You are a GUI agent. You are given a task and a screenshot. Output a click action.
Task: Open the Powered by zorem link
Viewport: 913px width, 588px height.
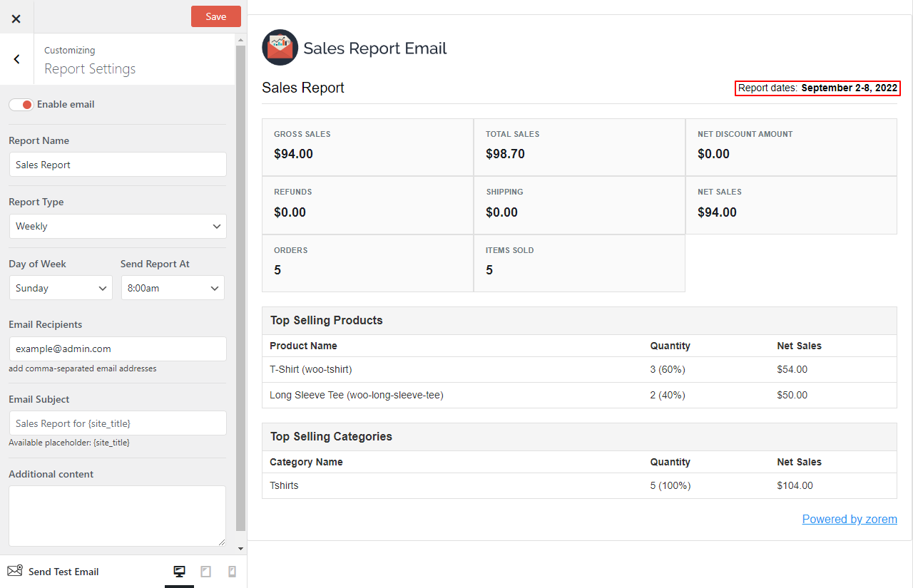click(x=850, y=519)
